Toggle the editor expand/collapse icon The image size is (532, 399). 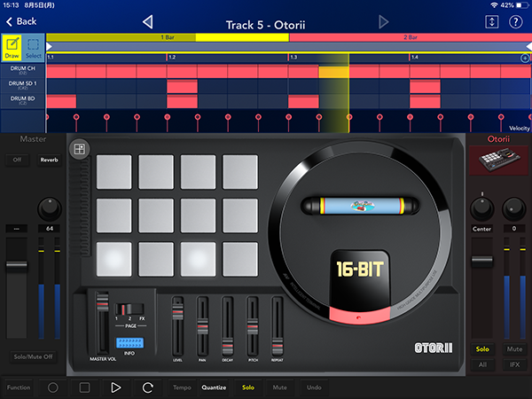(x=491, y=22)
